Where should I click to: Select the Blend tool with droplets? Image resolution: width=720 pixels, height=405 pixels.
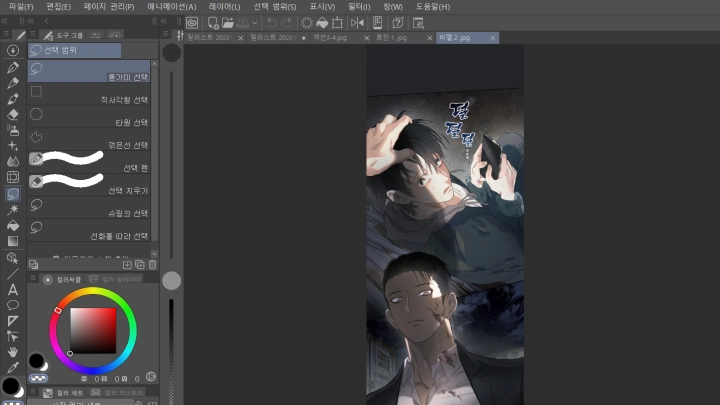[x=13, y=162]
